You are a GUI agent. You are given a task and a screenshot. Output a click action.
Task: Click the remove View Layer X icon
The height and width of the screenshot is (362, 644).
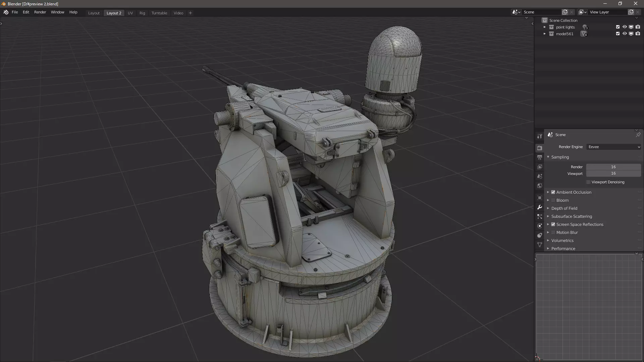tap(638, 12)
